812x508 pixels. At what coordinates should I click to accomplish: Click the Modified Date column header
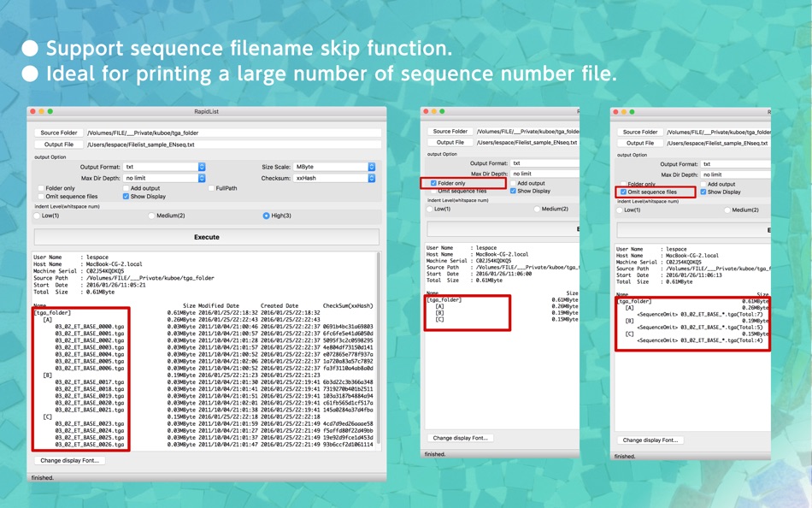pos(219,306)
